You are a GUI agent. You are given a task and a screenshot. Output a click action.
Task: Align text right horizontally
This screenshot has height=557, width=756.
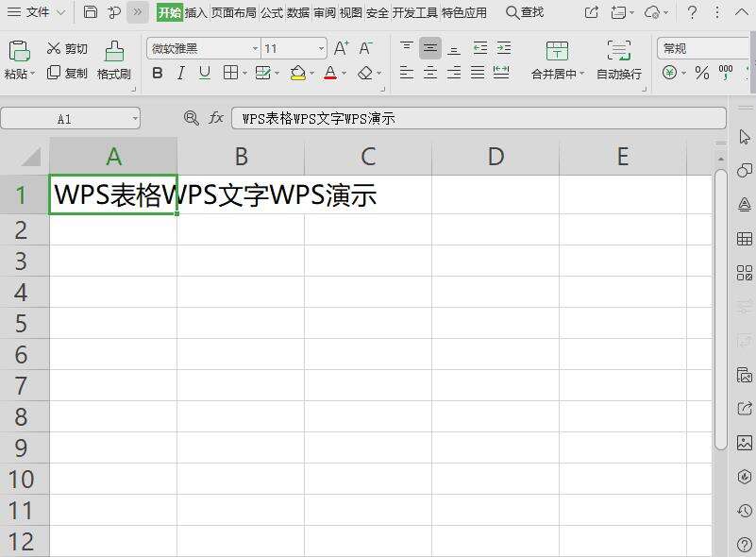pos(454,73)
